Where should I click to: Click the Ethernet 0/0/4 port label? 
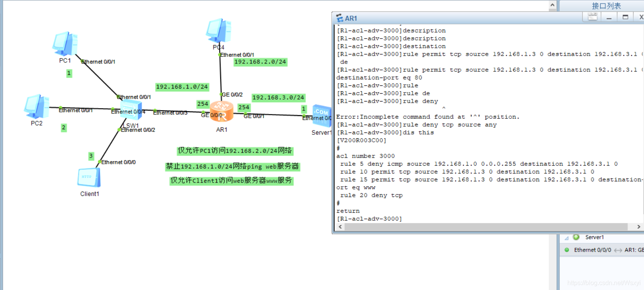point(128,112)
